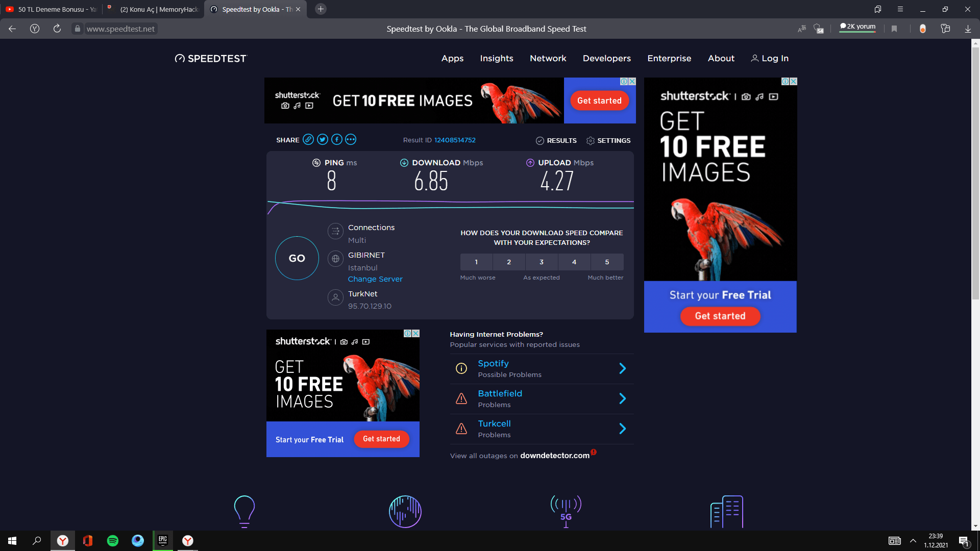Click the address bar URL field
Viewport: 980px width, 551px height.
[120, 29]
